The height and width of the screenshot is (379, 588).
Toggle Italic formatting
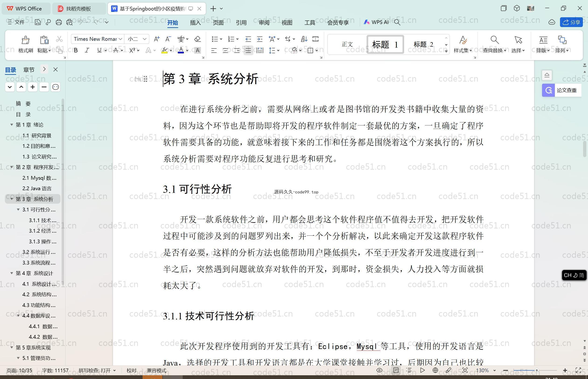(87, 50)
